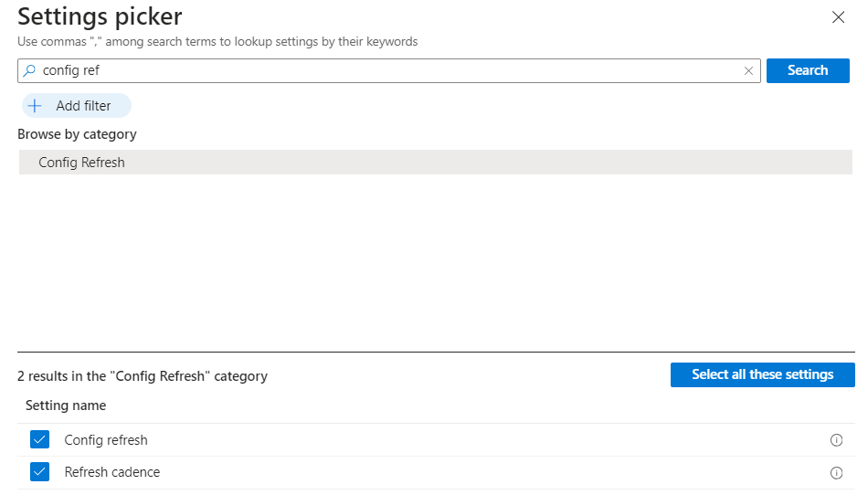This screenshot has height=495, width=868.
Task: Click the Browse by category heading
Action: tap(77, 134)
